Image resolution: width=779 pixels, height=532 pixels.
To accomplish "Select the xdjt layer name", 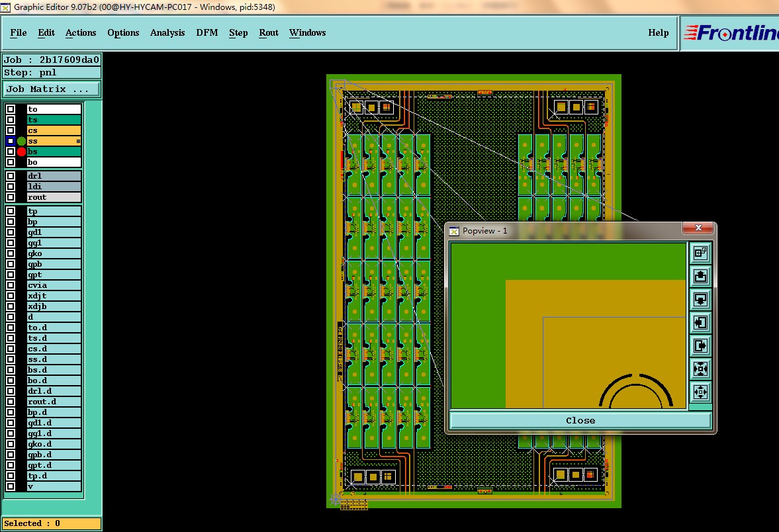I will pyautogui.click(x=54, y=296).
